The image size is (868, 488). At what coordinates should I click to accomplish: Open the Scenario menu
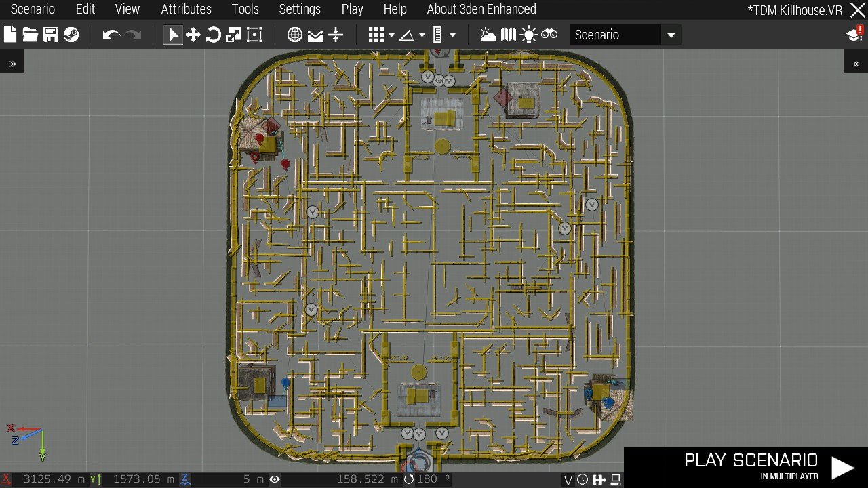(33, 9)
